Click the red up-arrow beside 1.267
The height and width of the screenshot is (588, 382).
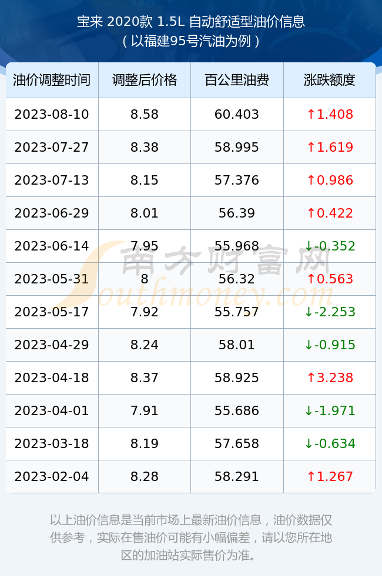coord(311,476)
